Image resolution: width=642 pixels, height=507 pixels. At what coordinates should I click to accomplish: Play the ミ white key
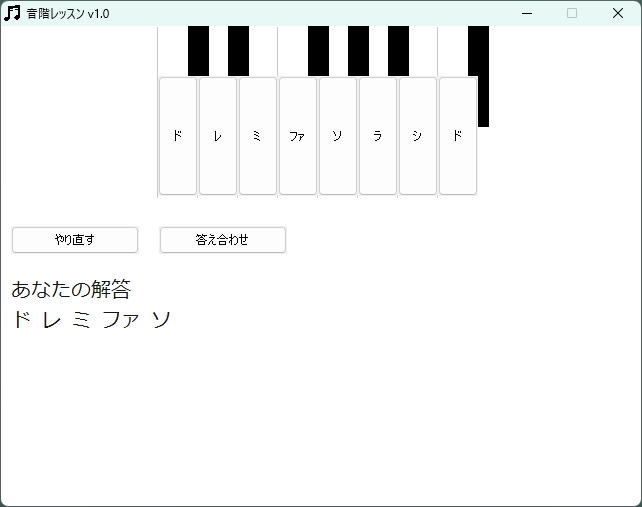[257, 136]
